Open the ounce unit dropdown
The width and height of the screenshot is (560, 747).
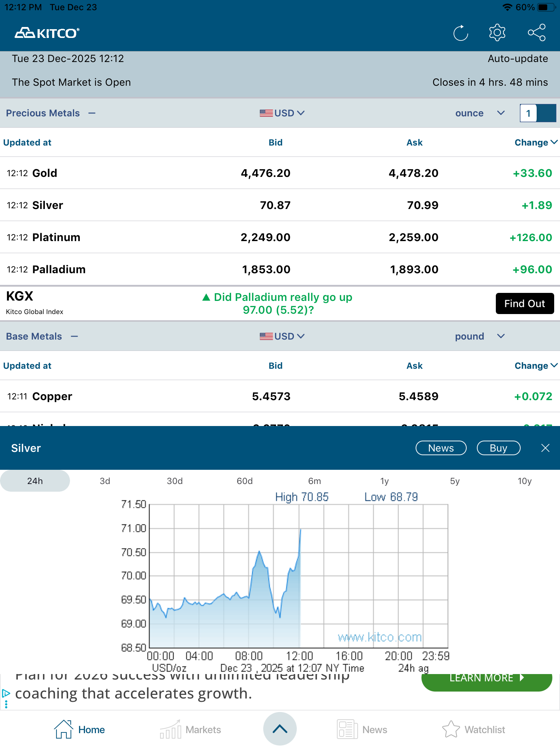480,113
